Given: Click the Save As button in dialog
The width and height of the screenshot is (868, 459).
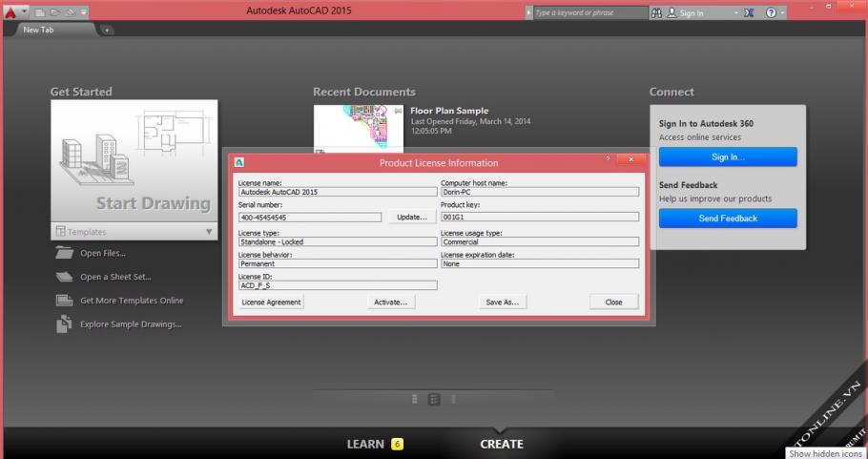Looking at the screenshot, I should tap(502, 303).
